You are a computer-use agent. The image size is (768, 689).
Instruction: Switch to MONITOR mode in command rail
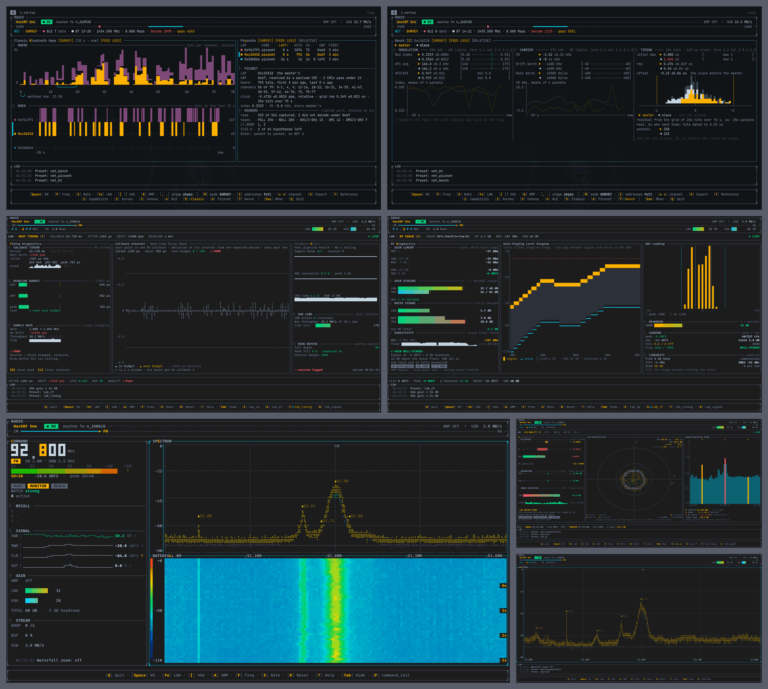(x=38, y=486)
